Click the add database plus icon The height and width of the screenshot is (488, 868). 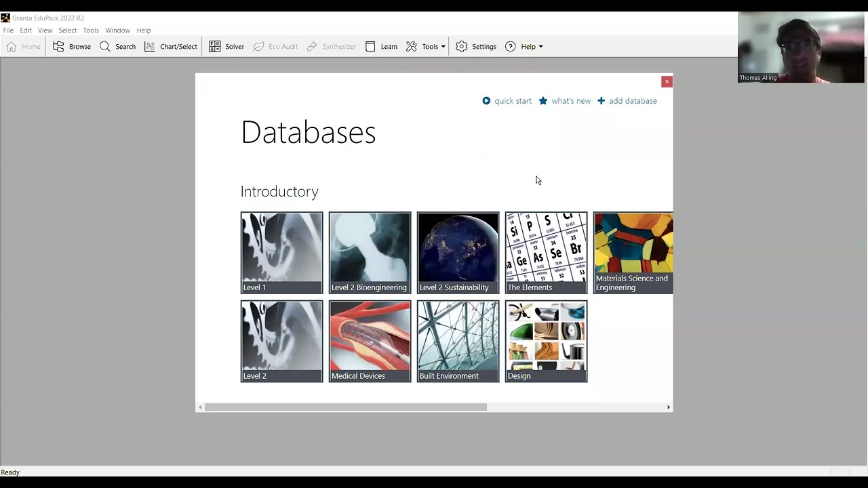coord(601,101)
